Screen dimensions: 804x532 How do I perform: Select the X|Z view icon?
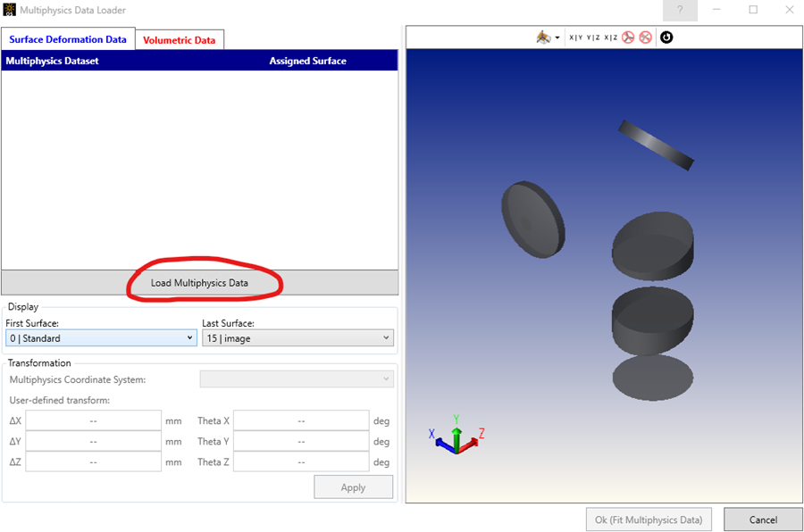point(610,37)
